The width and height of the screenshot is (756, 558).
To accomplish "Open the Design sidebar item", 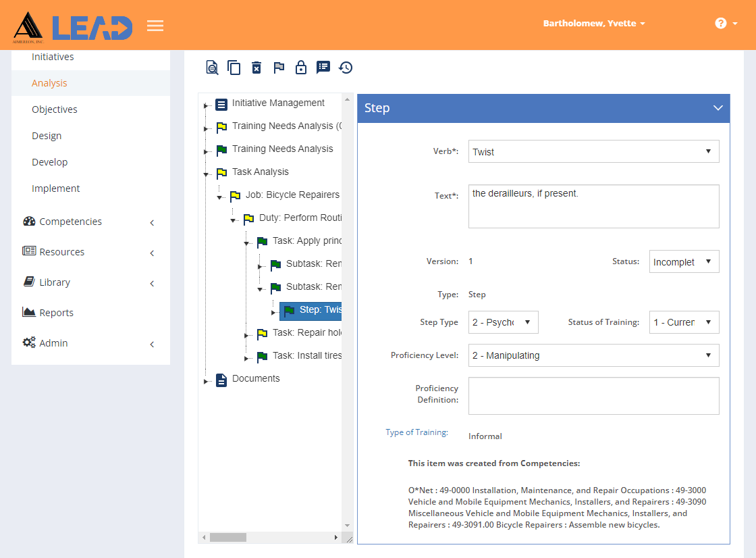I will coord(47,136).
